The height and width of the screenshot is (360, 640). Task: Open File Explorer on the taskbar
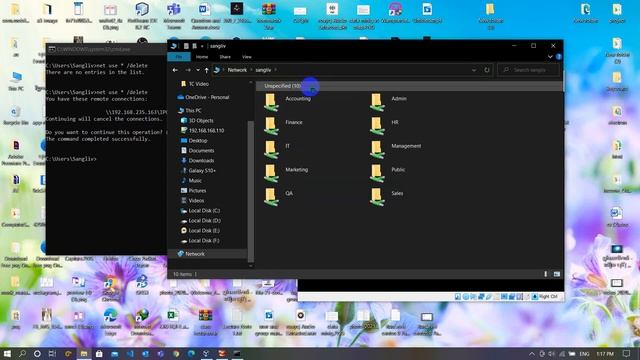[x=84, y=353]
